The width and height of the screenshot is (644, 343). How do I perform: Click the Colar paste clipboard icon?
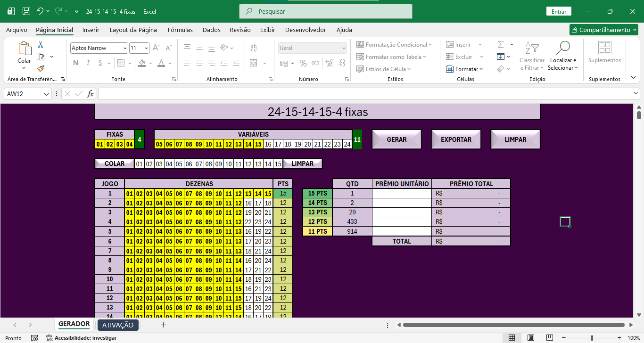point(24,49)
